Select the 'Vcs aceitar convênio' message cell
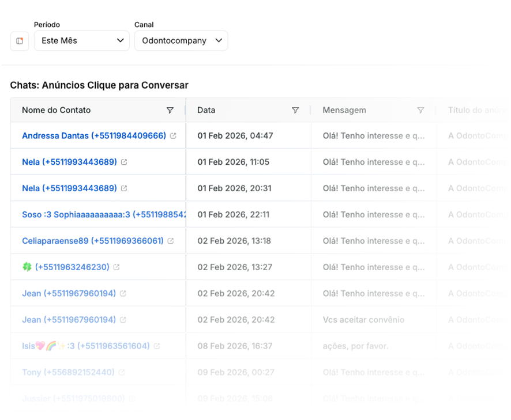This screenshot has height=420, width=511. click(363, 320)
